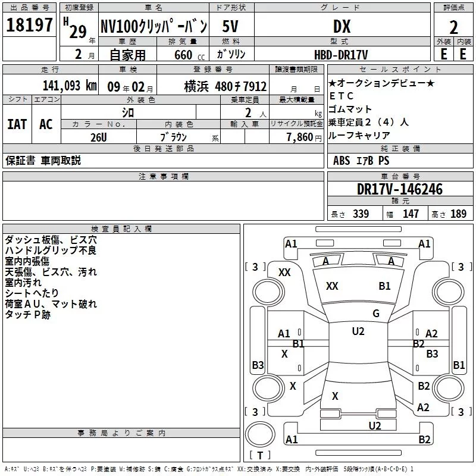
Task: Click the note タッチP跡
Action: 27,315
